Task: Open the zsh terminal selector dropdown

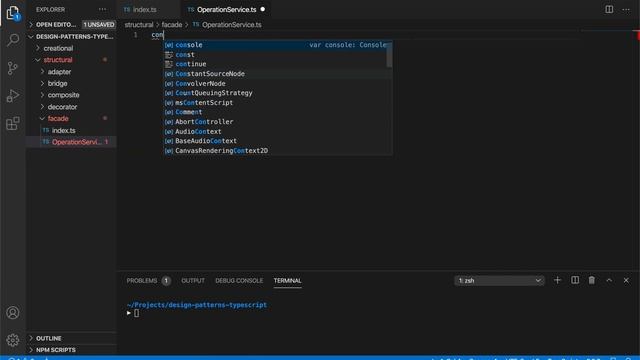Action: pyautogui.click(x=499, y=281)
